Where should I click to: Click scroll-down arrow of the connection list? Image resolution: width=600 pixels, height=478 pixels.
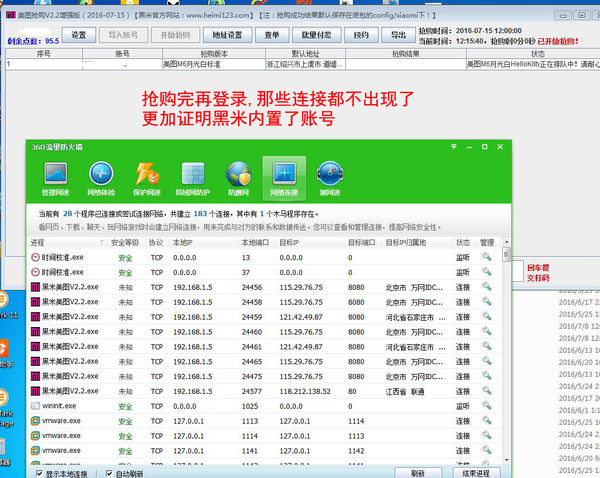507,460
